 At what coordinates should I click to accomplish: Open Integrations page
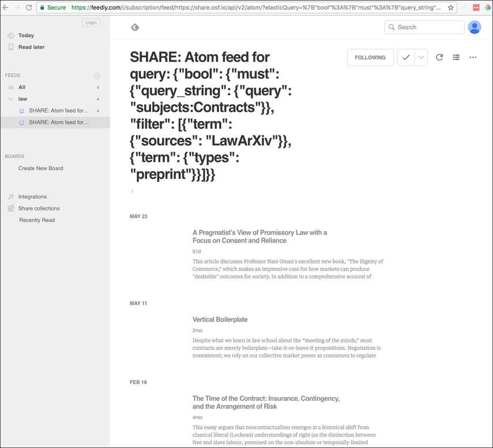pos(32,197)
